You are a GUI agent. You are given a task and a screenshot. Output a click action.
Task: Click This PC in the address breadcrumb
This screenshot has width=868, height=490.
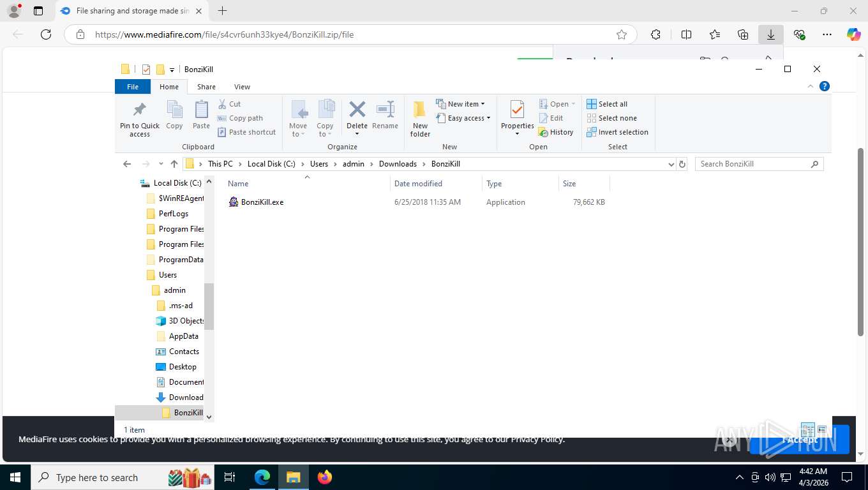click(x=220, y=164)
